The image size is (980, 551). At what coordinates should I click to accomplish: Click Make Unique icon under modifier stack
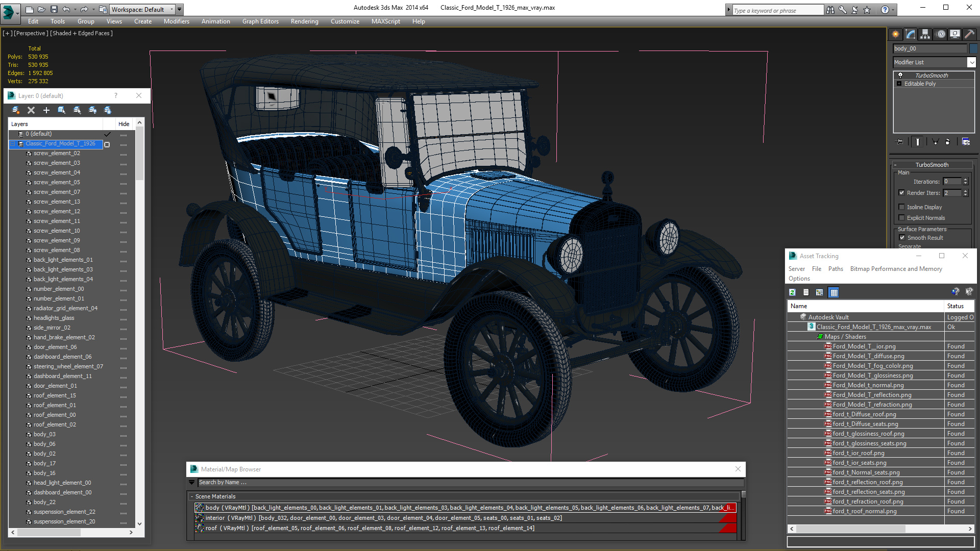pyautogui.click(x=935, y=142)
